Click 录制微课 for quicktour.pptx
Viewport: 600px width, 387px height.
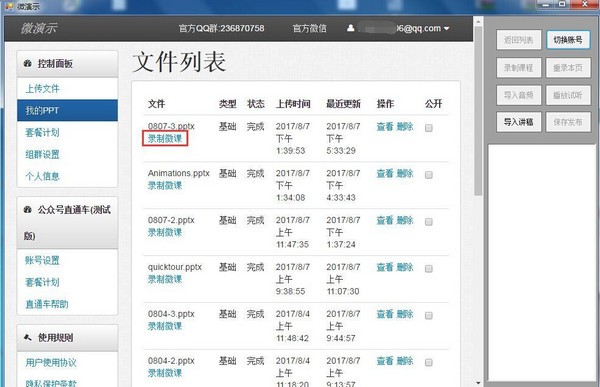[165, 279]
